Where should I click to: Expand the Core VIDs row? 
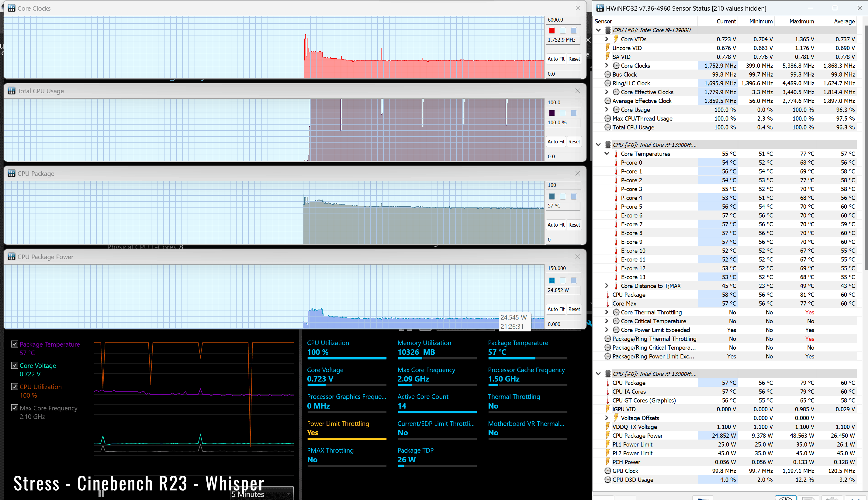tap(607, 39)
